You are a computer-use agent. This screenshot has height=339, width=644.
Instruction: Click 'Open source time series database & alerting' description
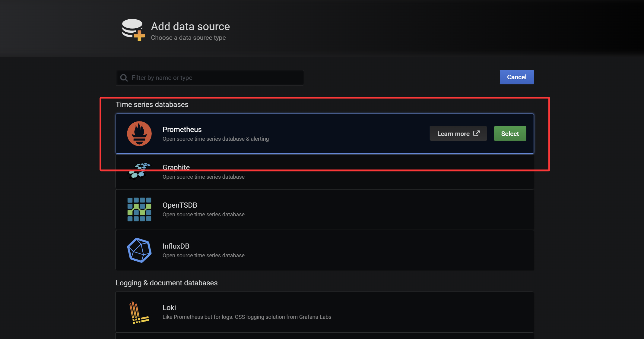click(x=216, y=139)
